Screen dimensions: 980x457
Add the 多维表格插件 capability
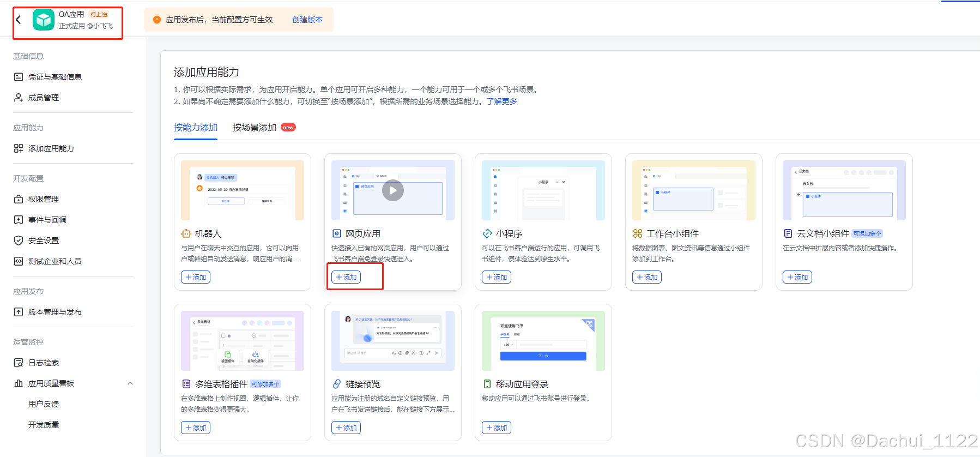[196, 428]
